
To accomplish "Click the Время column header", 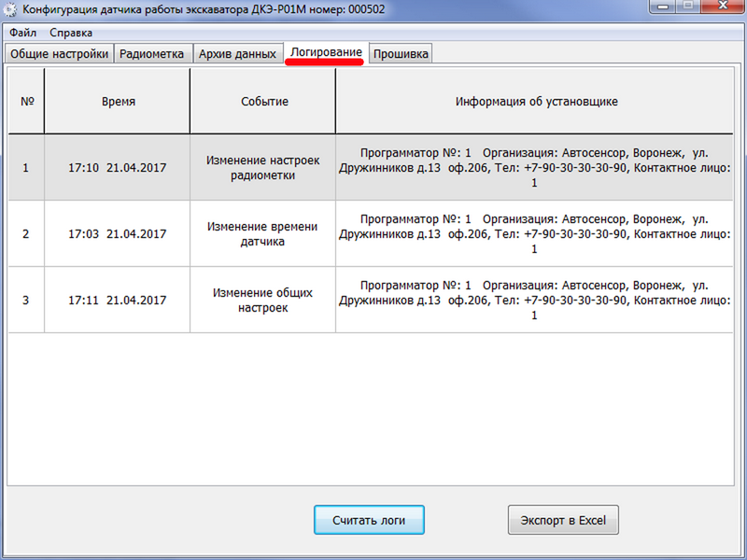I will click(x=118, y=101).
